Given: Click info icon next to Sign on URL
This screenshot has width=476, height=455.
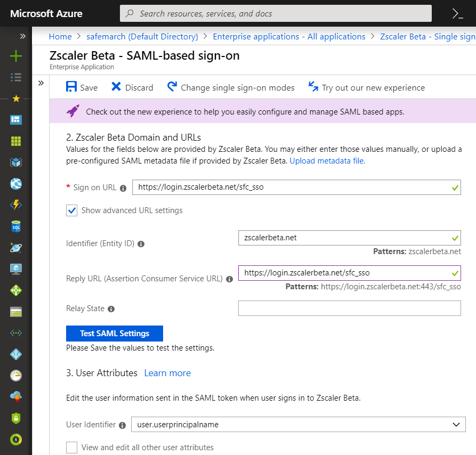Looking at the screenshot, I should click(x=123, y=189).
